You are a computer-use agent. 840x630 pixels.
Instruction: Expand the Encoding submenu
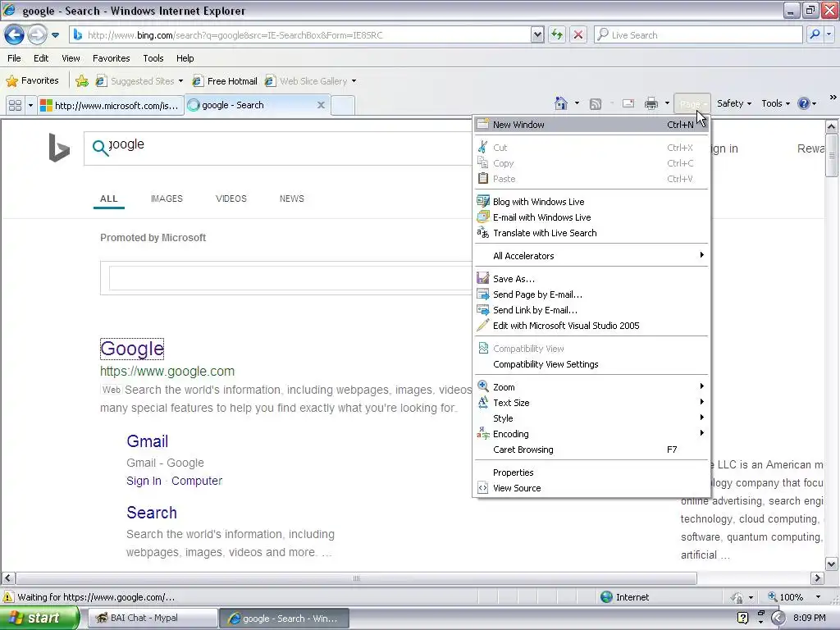tap(591, 434)
